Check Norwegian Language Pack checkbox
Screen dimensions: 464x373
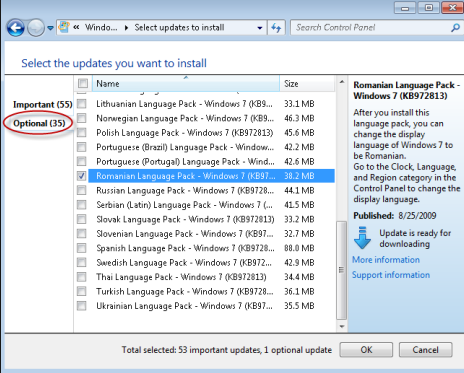point(81,118)
